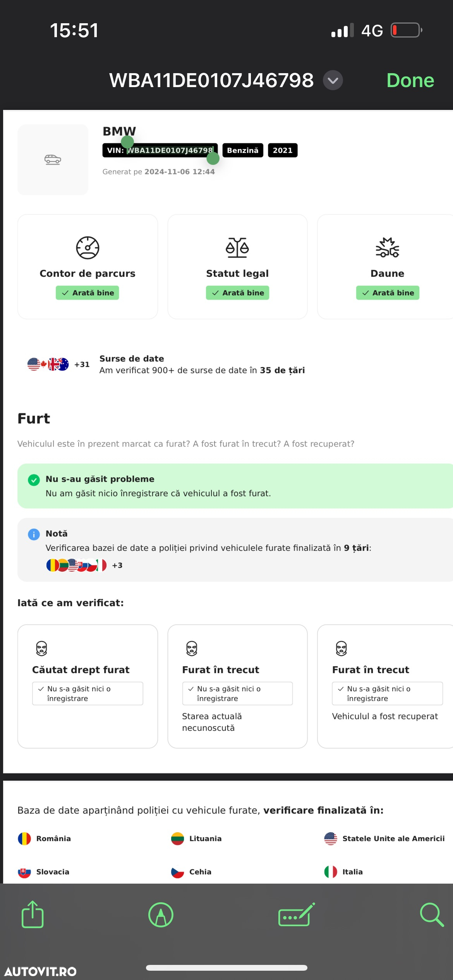The width and height of the screenshot is (453, 980).
Task: Tap the odometer icon in Contor de parcurs
Action: 88,248
